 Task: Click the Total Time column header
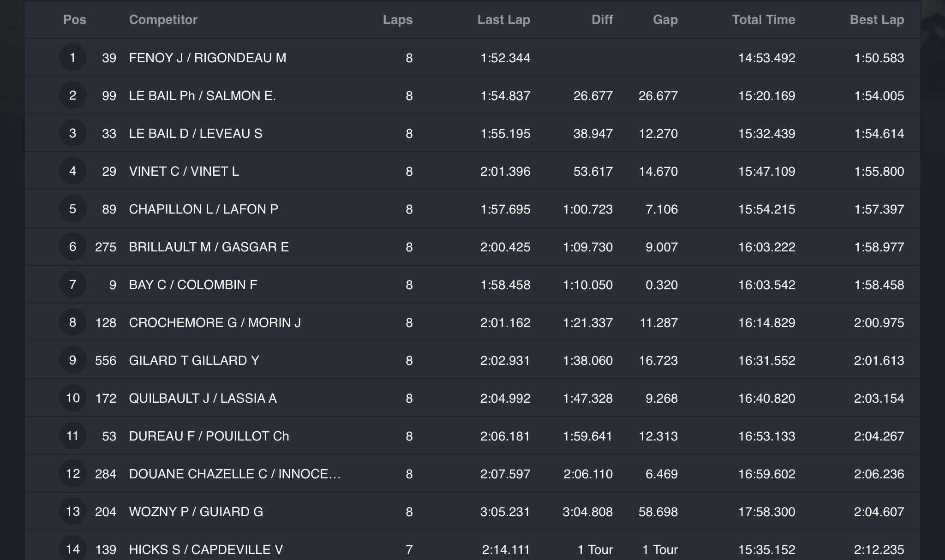click(764, 19)
